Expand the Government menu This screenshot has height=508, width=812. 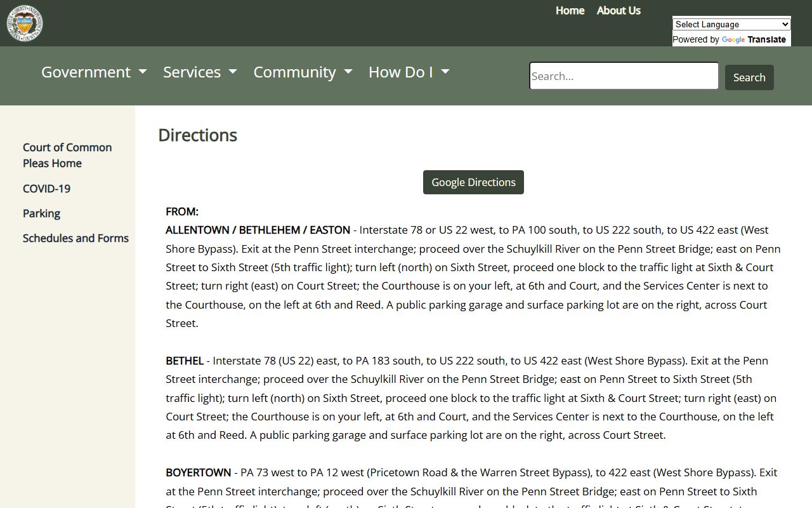tap(94, 72)
